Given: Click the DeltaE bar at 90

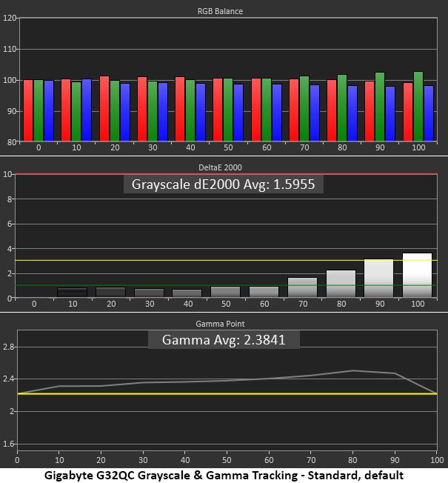Looking at the screenshot, I should tap(378, 278).
